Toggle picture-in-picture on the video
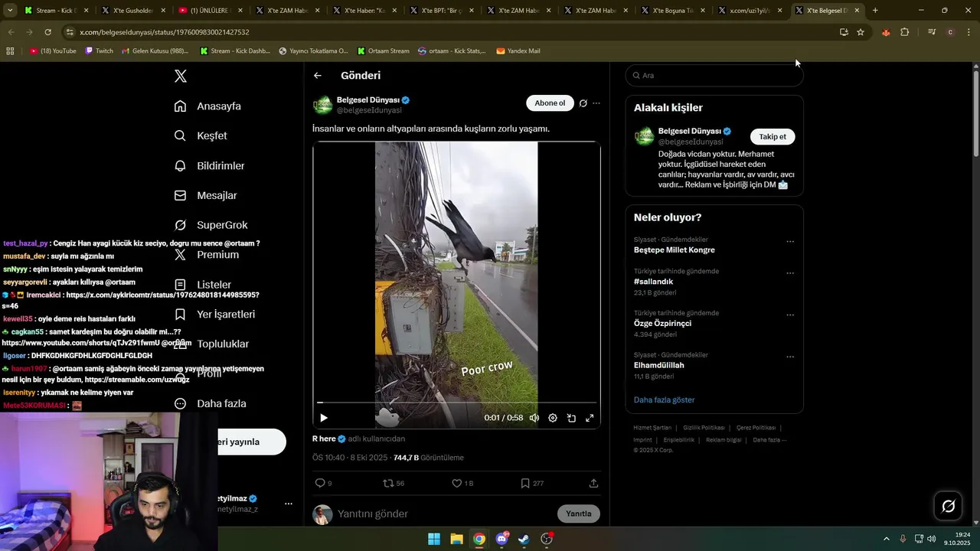 (571, 418)
